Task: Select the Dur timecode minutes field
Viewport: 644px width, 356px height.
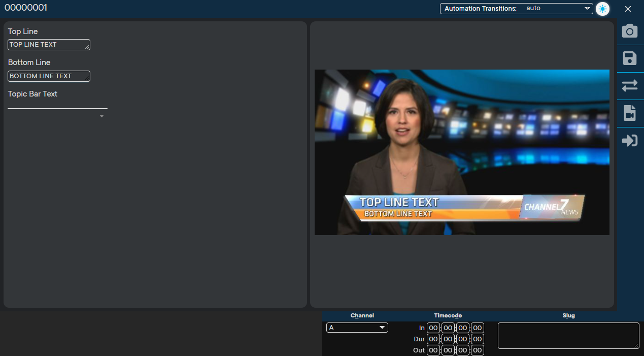Action: [x=448, y=339]
